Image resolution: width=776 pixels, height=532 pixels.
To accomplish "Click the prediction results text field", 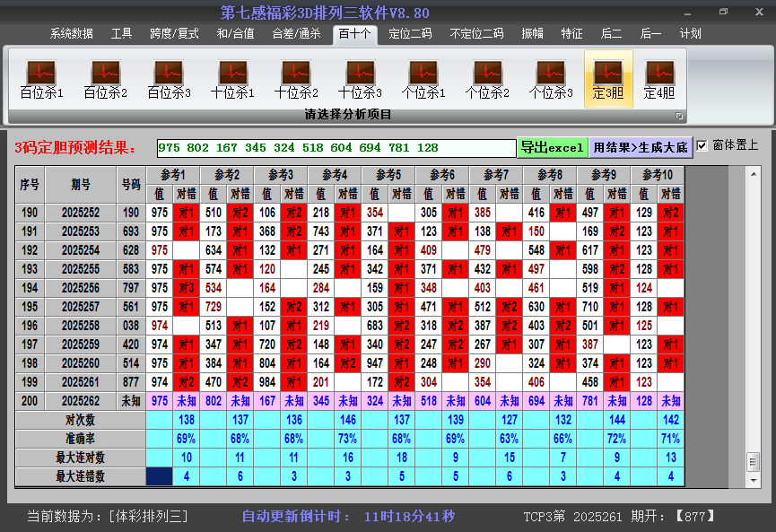I will [336, 148].
